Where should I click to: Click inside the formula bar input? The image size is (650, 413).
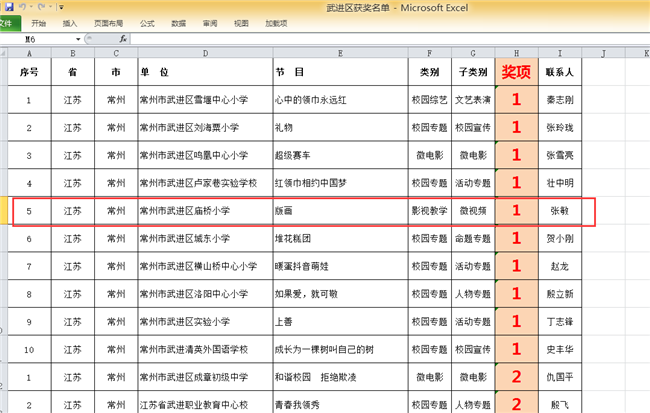380,38
